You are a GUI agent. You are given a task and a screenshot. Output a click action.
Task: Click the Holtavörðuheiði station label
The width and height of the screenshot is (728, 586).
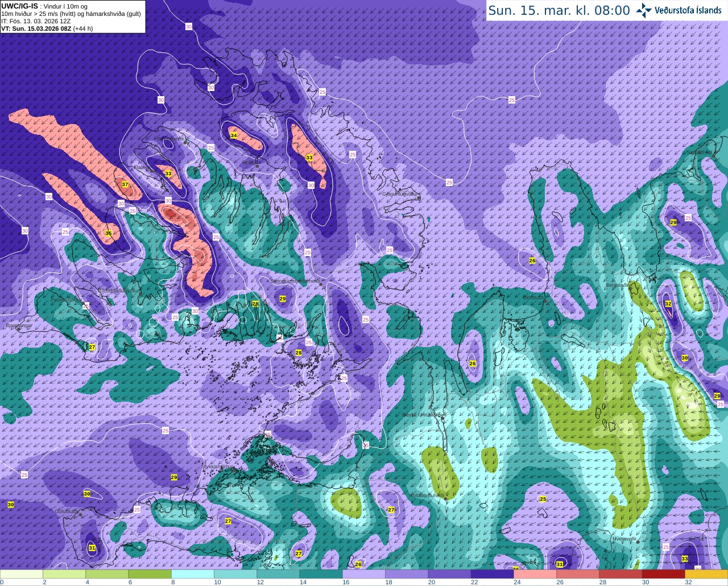click(427, 496)
